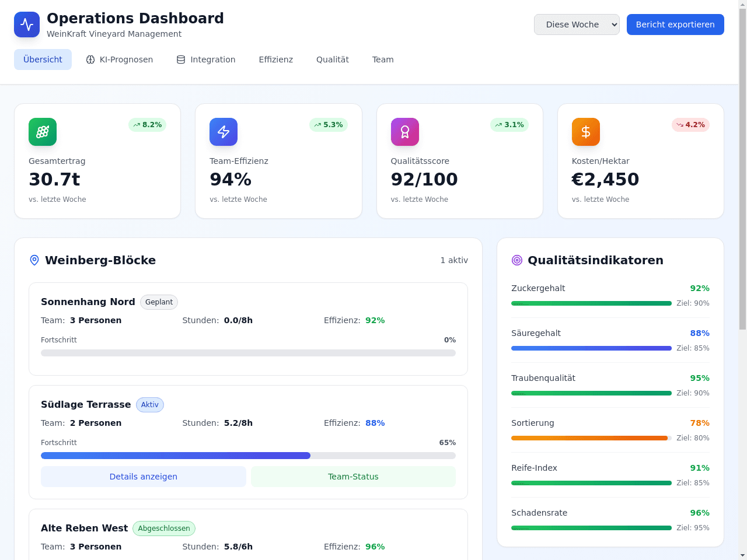The height and width of the screenshot is (560, 747).
Task: Open Team-Status for Südlage Terrasse
Action: 353,477
